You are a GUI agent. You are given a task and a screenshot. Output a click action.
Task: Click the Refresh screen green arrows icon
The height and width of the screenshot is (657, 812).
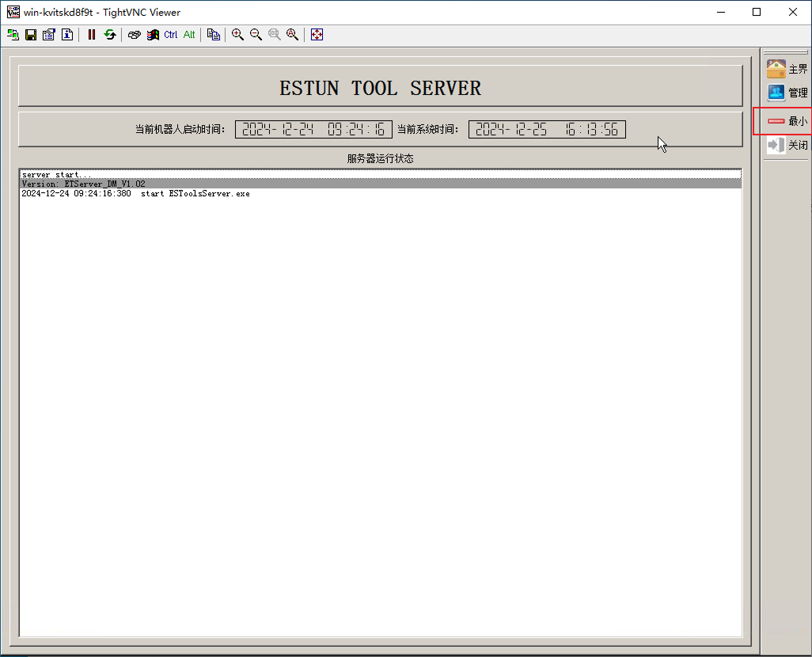[110, 35]
